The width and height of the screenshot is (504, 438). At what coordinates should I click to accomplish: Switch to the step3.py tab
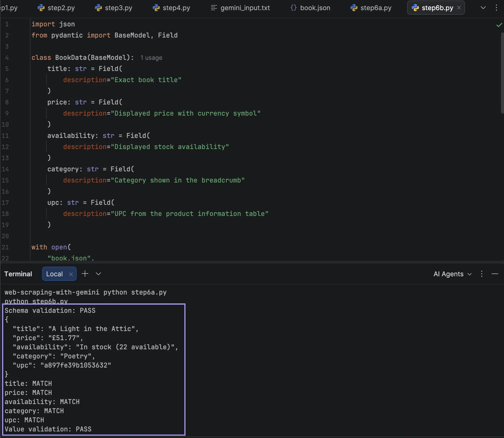click(x=113, y=8)
